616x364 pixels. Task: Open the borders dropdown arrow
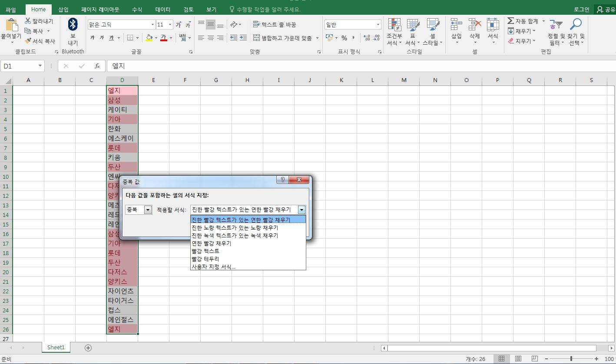[x=137, y=38]
